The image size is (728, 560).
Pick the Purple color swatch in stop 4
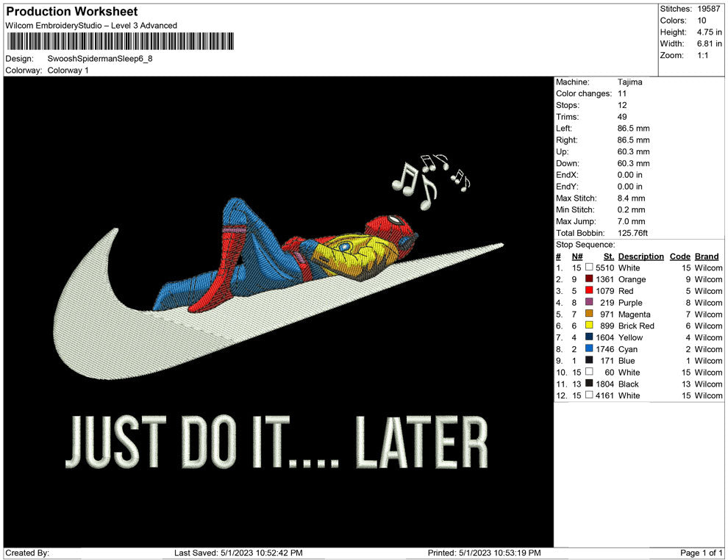(x=589, y=303)
